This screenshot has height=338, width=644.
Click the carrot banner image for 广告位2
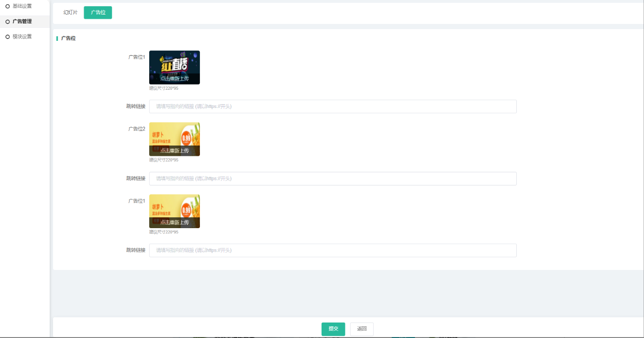174,137
